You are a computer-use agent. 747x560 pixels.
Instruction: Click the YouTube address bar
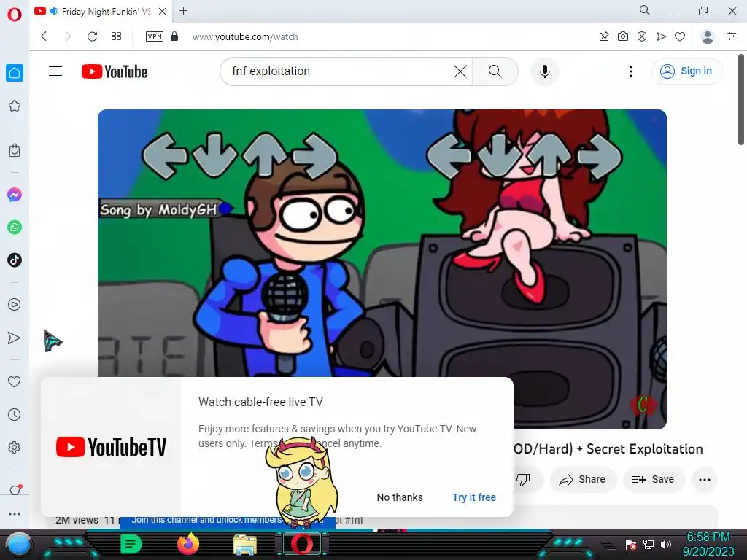click(245, 36)
